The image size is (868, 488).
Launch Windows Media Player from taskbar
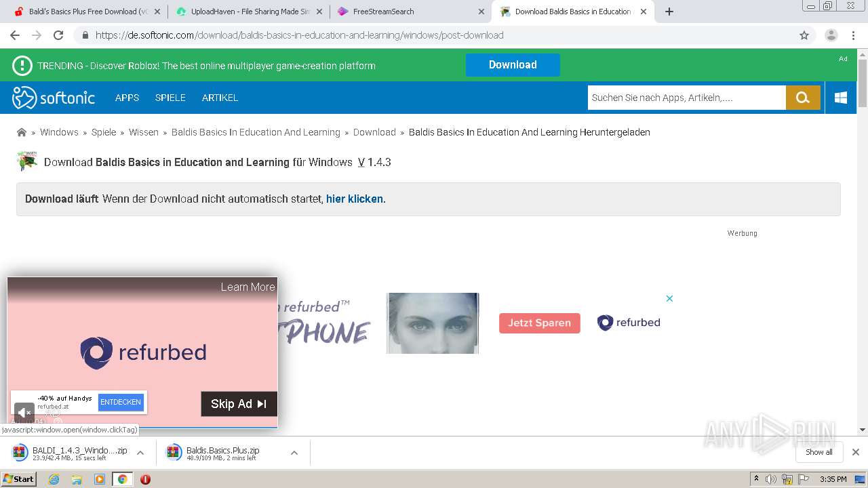click(x=100, y=479)
